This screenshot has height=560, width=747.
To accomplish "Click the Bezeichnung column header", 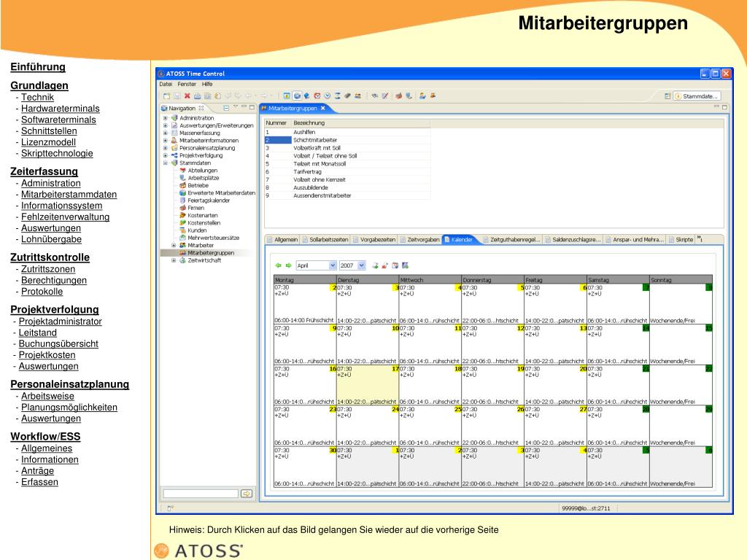I will tap(360, 122).
